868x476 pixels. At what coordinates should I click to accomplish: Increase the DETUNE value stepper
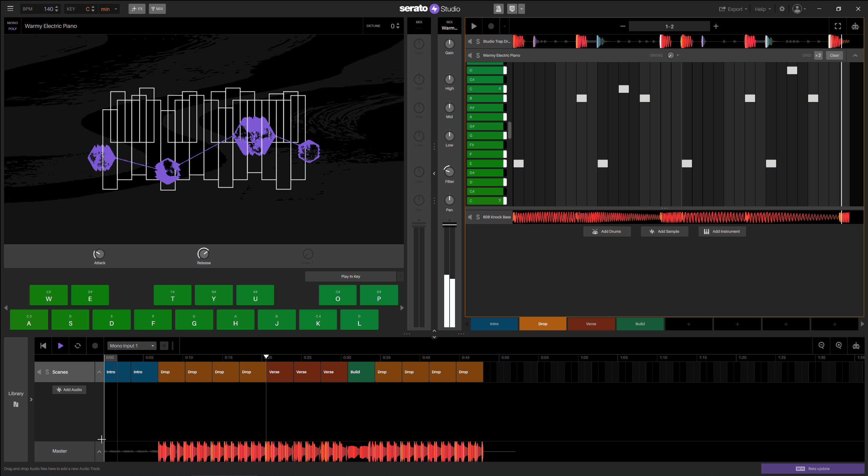click(x=398, y=24)
